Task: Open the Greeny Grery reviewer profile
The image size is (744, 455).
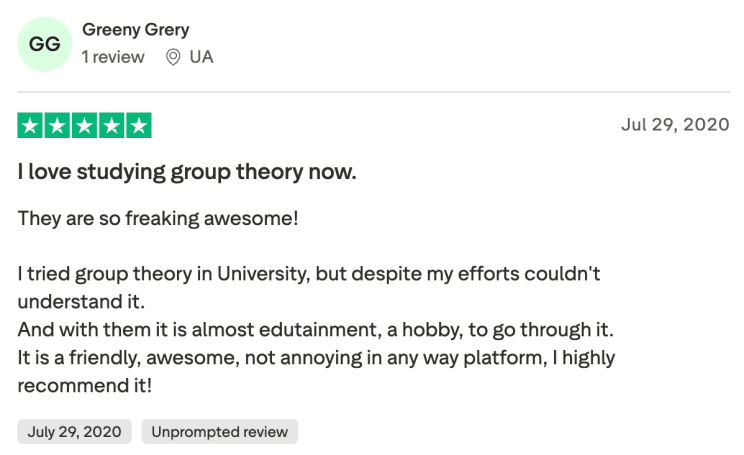Action: (x=135, y=30)
